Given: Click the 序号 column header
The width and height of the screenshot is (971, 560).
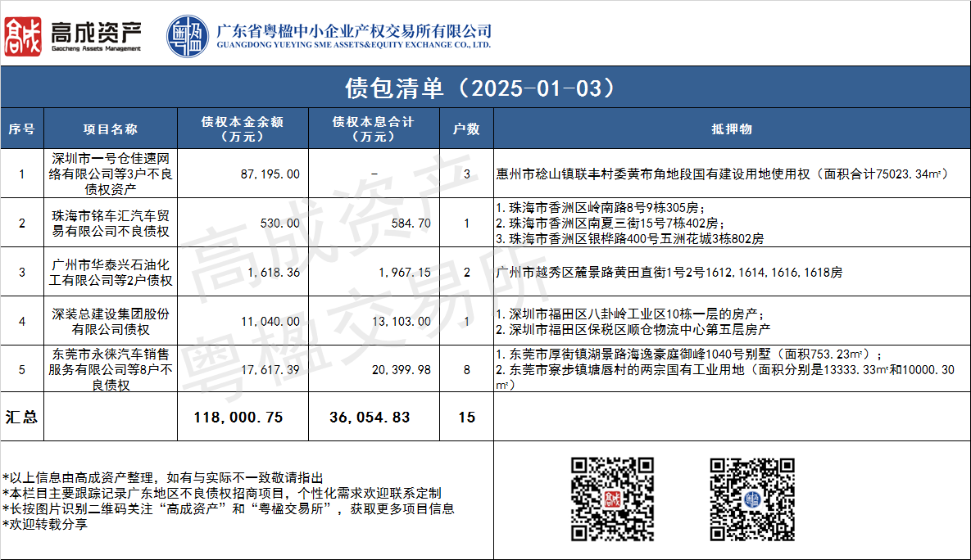Looking at the screenshot, I should coord(21,129).
